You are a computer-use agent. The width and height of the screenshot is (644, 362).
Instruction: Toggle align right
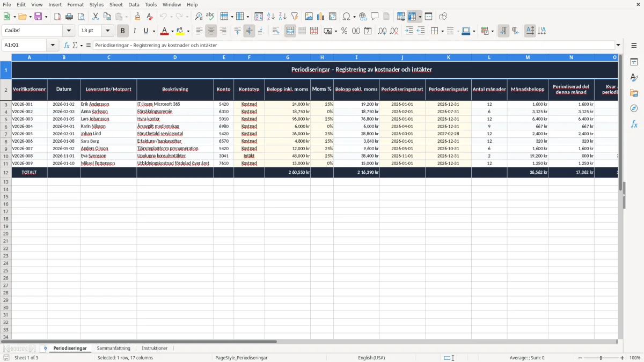[223, 31]
